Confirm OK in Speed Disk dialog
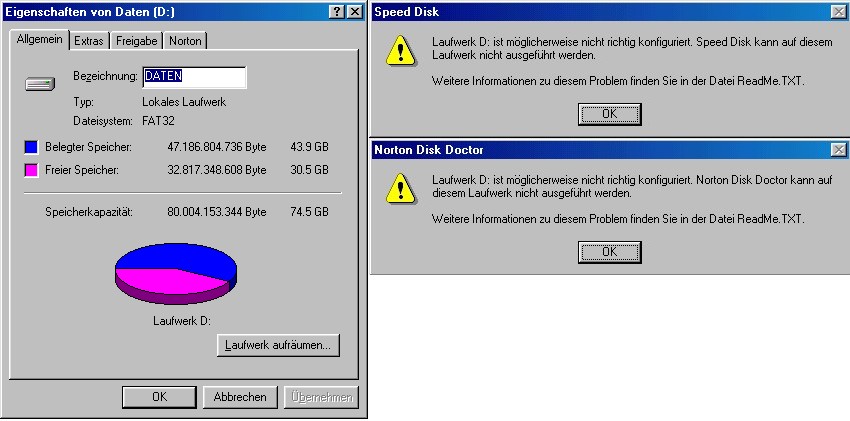 pyautogui.click(x=609, y=114)
